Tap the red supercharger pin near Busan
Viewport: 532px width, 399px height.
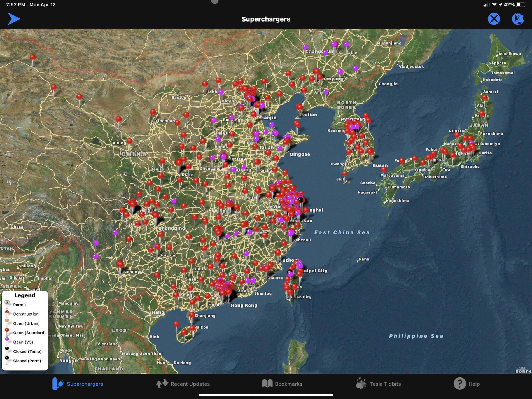point(384,169)
